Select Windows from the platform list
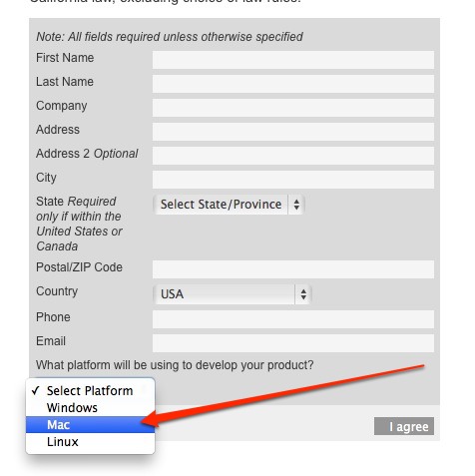Screen dimensions: 475x476 click(x=90, y=408)
